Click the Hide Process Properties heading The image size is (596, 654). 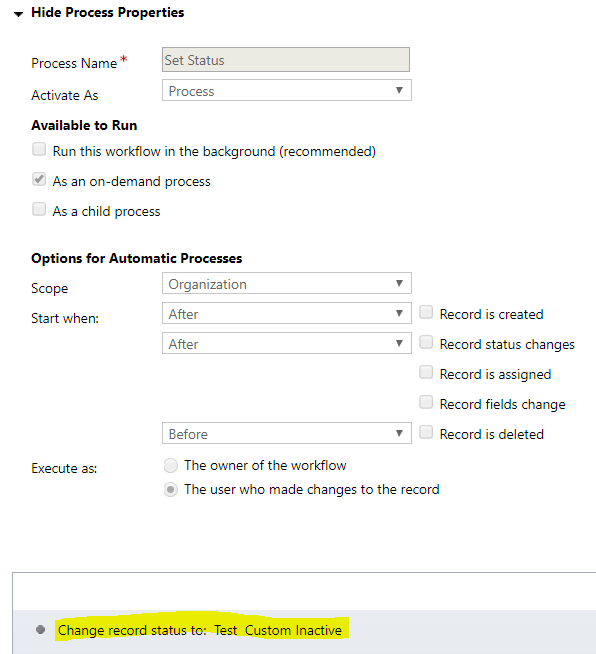(108, 13)
